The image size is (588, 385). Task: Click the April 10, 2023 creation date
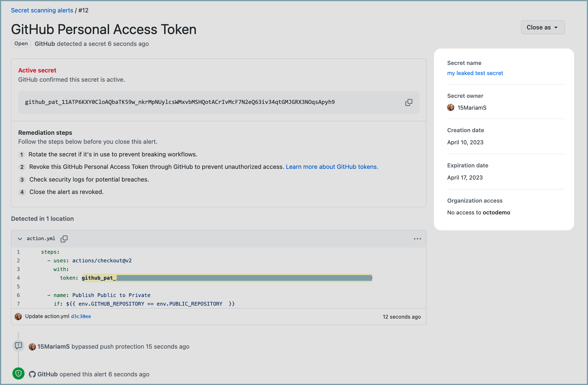click(465, 142)
